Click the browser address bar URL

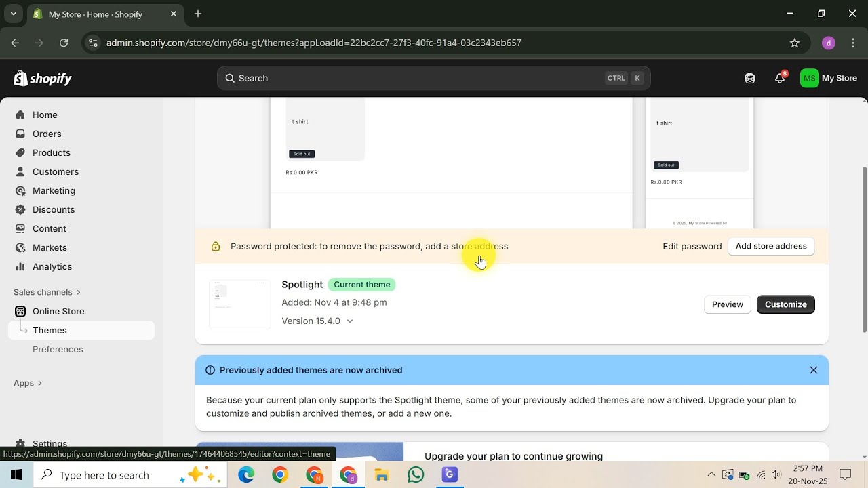[x=314, y=43]
